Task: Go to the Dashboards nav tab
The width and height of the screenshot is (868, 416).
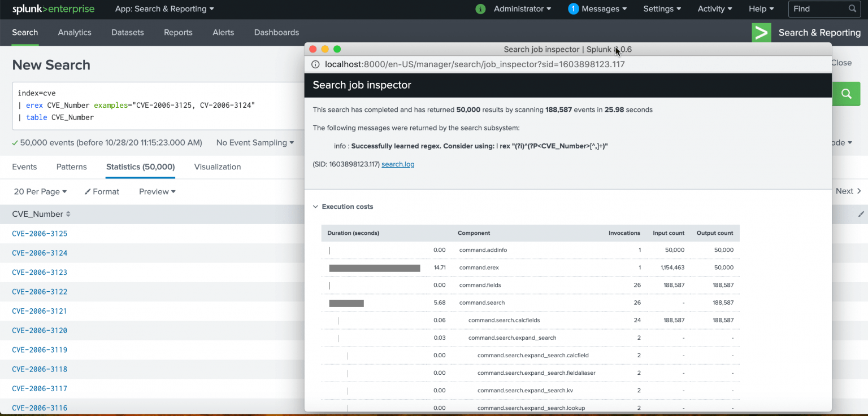Action: click(276, 33)
